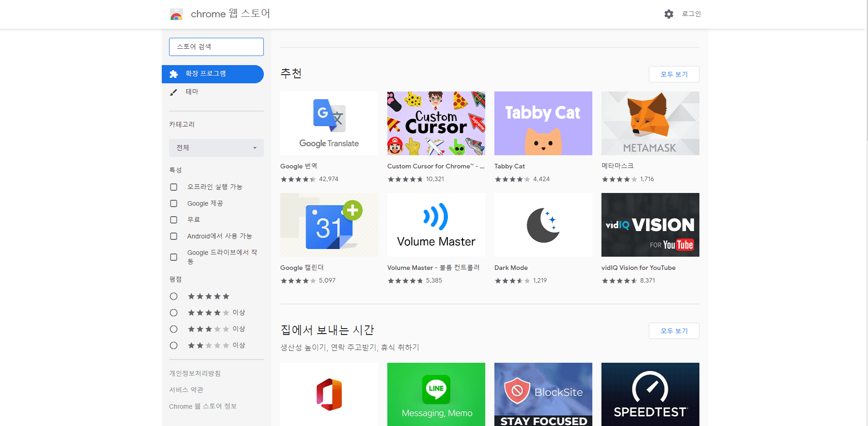Image resolution: width=868 pixels, height=426 pixels.
Task: Click 모두 보기 for 추천 section
Action: point(674,74)
